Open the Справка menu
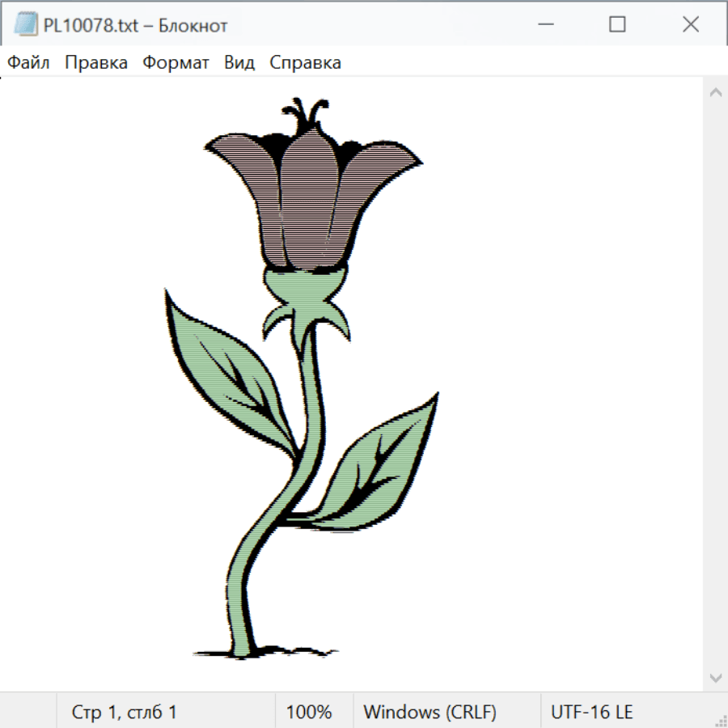Viewport: 728px width, 728px height. [x=305, y=63]
